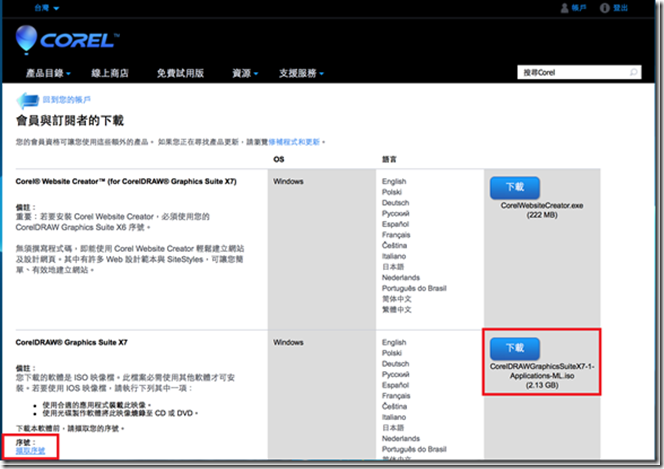
Task: Click the CorelWebsiteCreator.exe file name
Action: (x=542, y=206)
